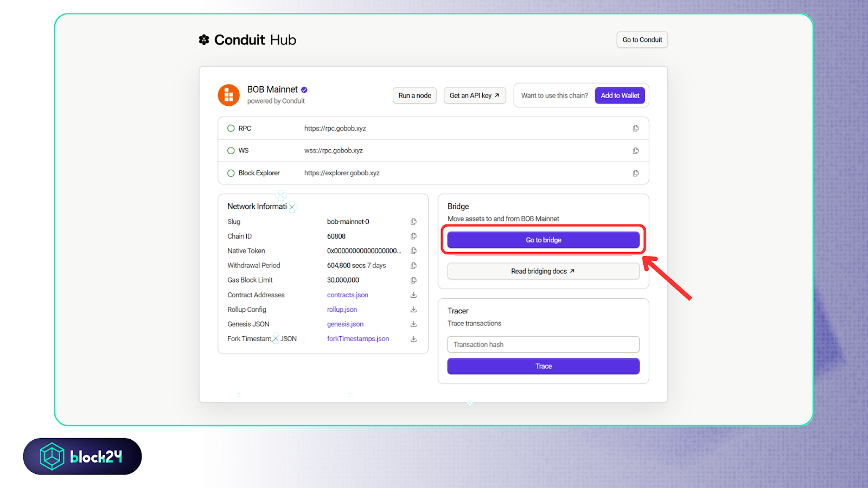Select the 0x000... native token address

[364, 251]
